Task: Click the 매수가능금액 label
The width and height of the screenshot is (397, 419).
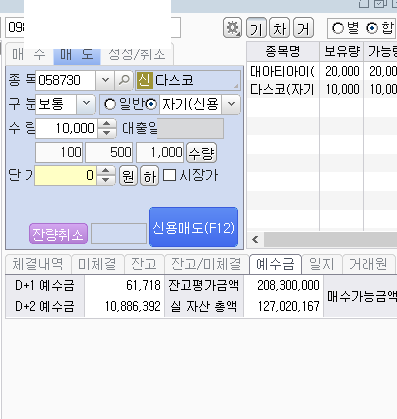Action: pyautogui.click(x=361, y=296)
